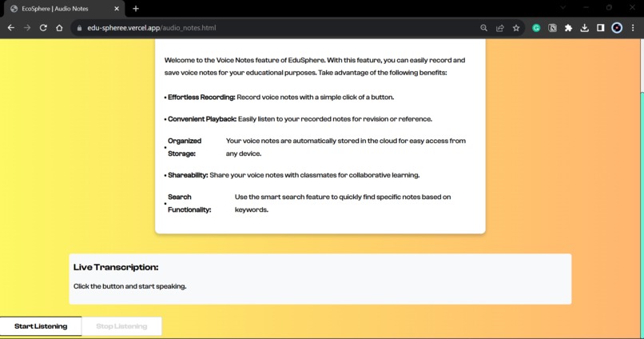Open the tab search dropdown chevron
Screen dimensions: 644x339
(563, 7)
